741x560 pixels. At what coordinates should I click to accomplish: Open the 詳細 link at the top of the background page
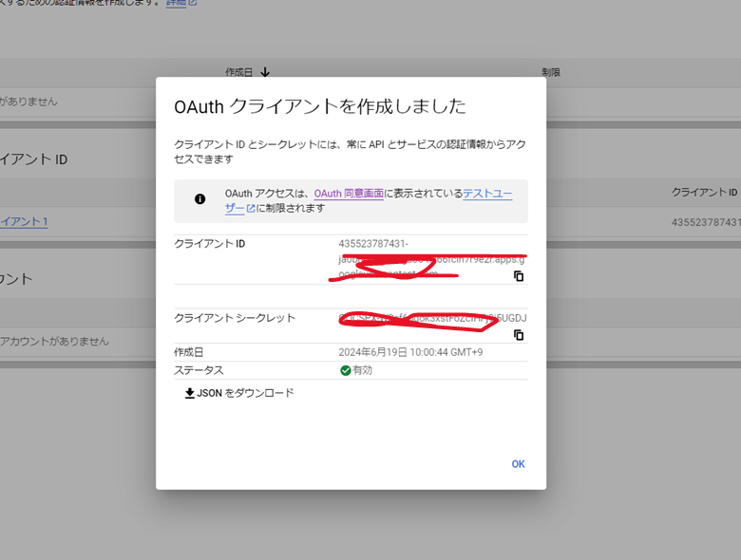pos(176,2)
